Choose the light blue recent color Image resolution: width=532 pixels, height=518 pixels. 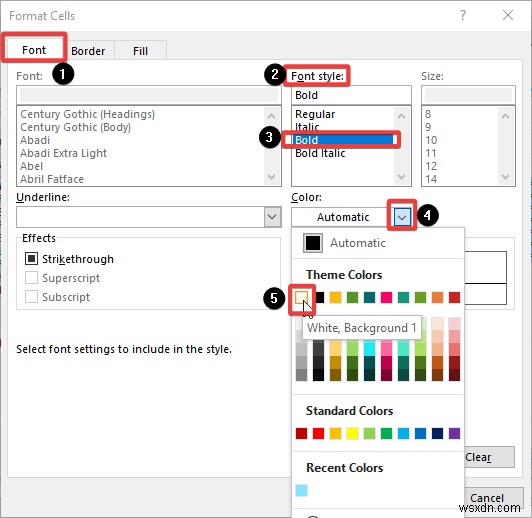pyautogui.click(x=301, y=491)
